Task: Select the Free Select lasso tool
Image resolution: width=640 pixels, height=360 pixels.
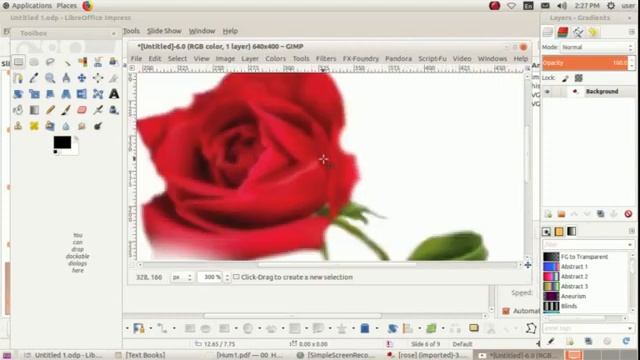Action: pyautogui.click(x=50, y=62)
